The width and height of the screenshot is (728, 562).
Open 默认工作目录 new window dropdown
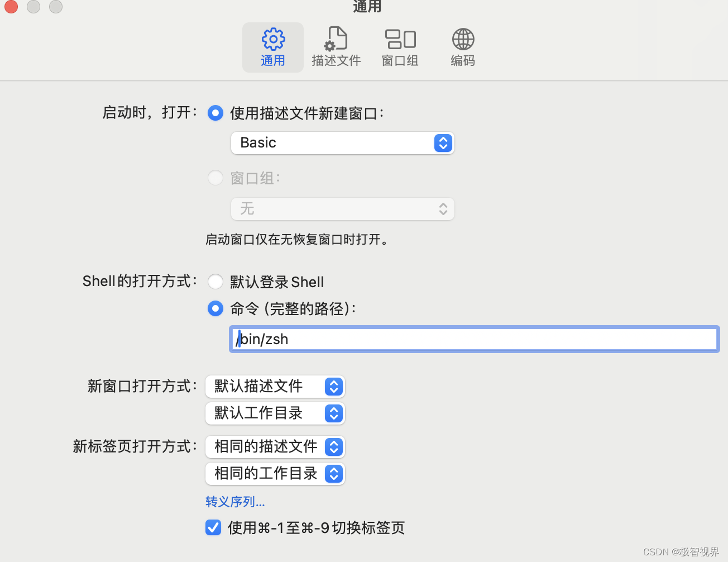tap(275, 413)
